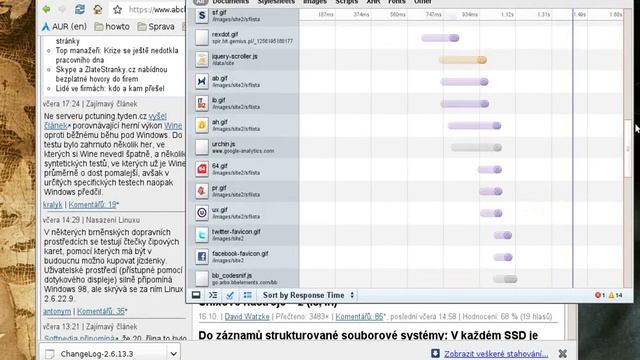Screen dimensions: 640x360
Task: Select the twitter-favicon.gif row text
Action: tap(236, 235)
